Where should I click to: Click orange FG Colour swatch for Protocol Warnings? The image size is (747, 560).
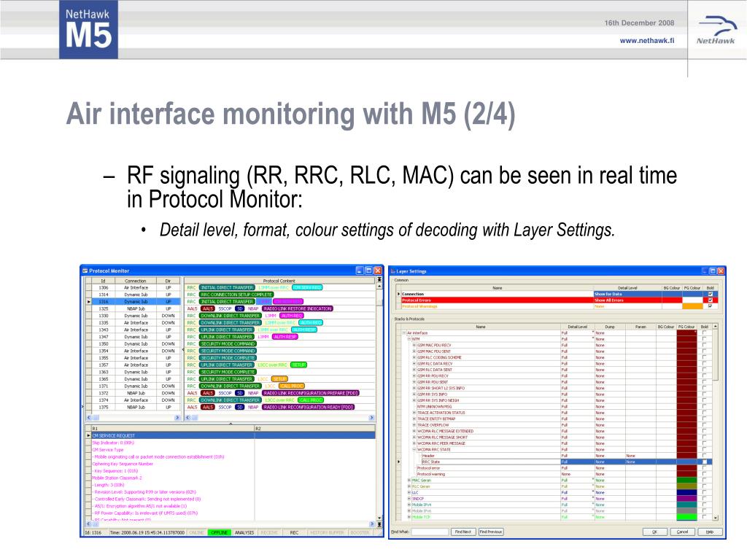[692, 306]
